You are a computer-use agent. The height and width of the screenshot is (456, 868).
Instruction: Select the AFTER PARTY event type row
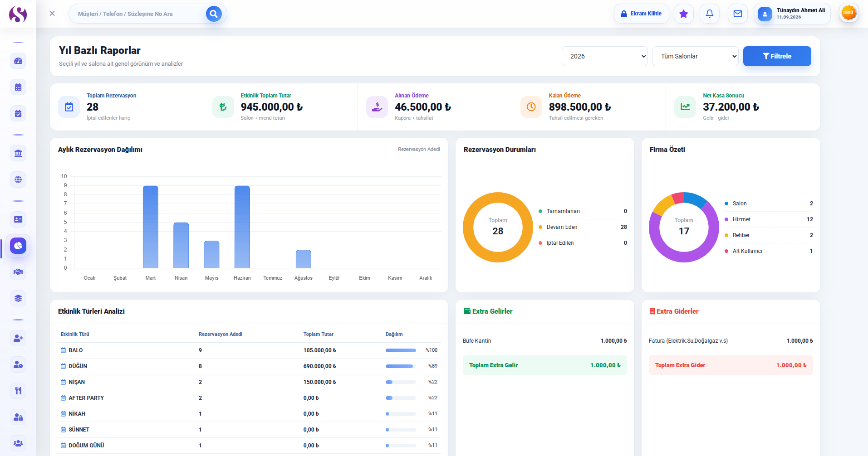tap(249, 398)
